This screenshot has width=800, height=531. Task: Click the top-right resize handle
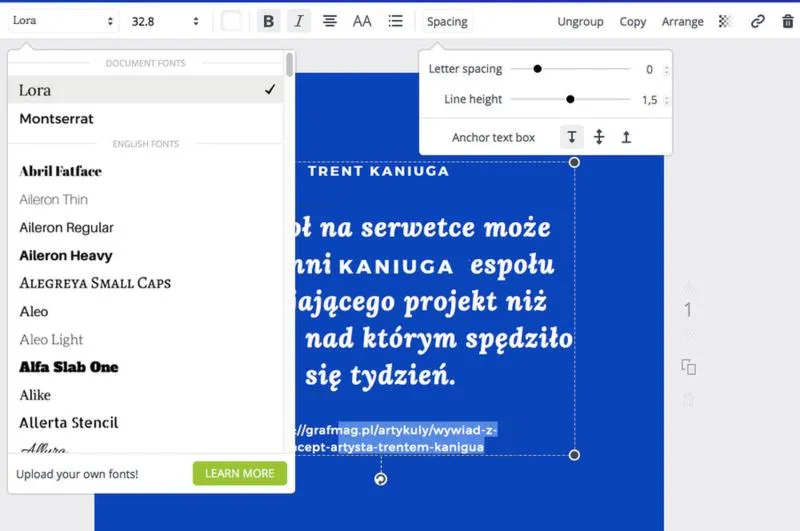point(574,162)
